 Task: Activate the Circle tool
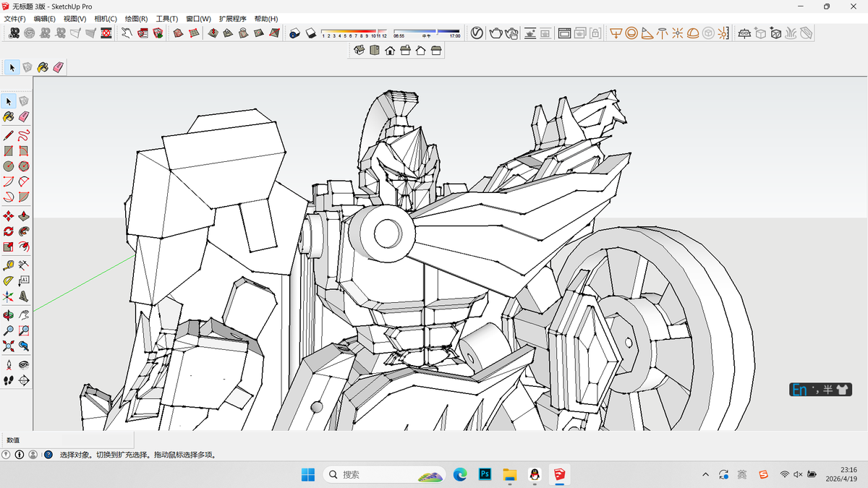tap(9, 166)
